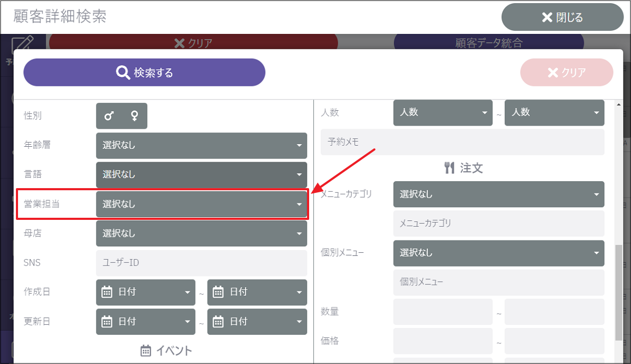Open the 母店 dropdown

click(x=201, y=233)
